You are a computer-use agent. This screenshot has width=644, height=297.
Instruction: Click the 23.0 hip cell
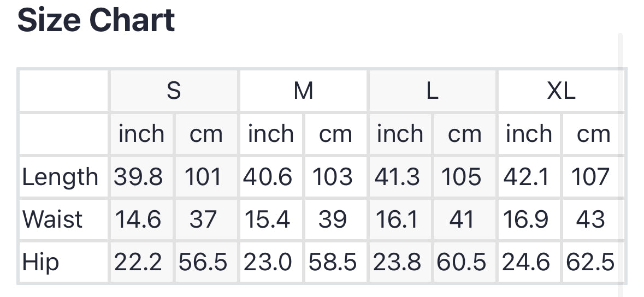tap(268, 262)
